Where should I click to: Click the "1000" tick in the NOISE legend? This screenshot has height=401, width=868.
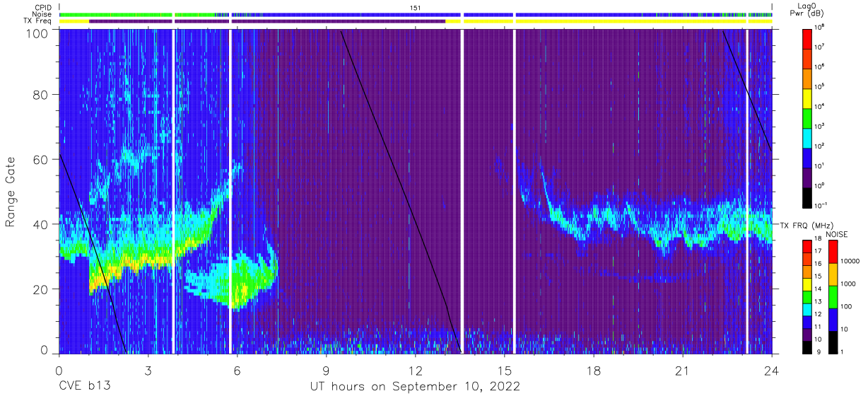pos(848,285)
